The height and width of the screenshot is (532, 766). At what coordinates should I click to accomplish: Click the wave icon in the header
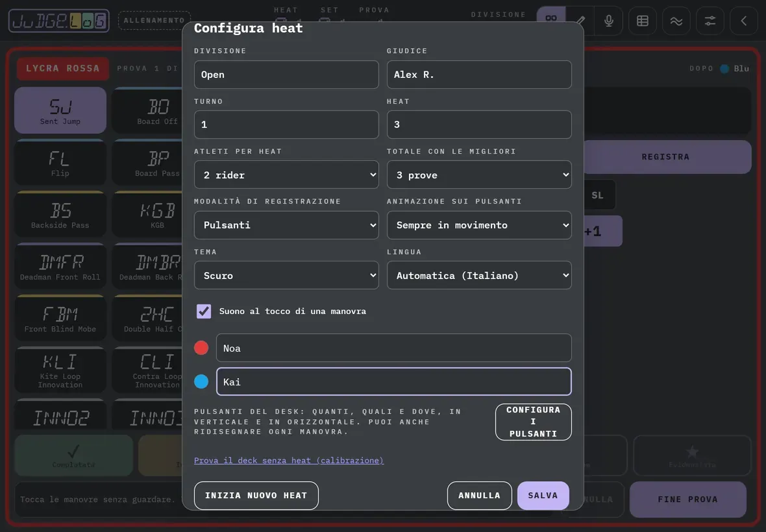676,21
